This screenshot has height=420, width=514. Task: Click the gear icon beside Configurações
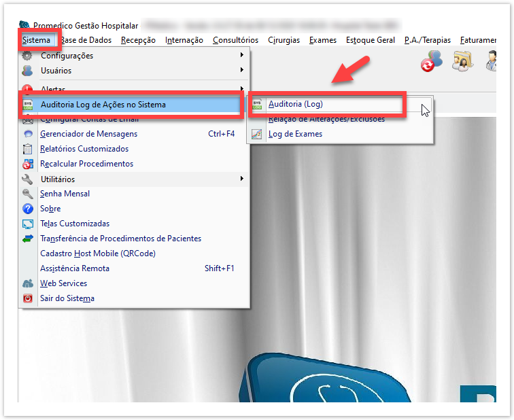click(28, 56)
